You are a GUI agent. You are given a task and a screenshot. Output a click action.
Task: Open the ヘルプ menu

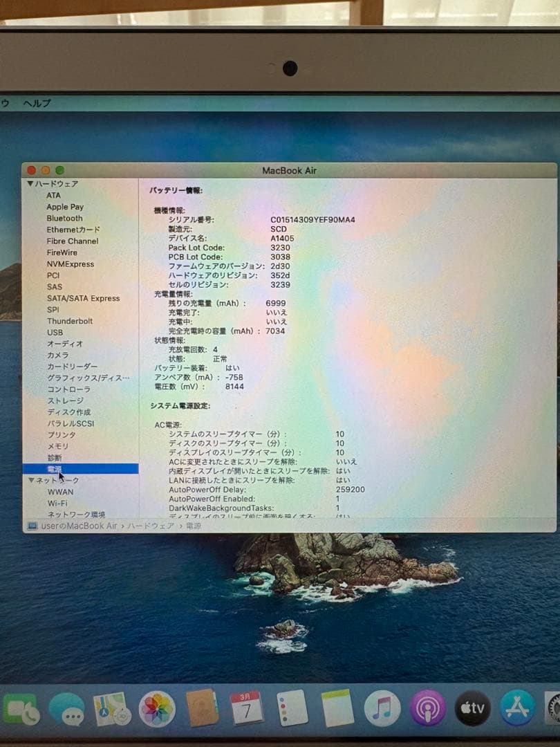pyautogui.click(x=37, y=103)
